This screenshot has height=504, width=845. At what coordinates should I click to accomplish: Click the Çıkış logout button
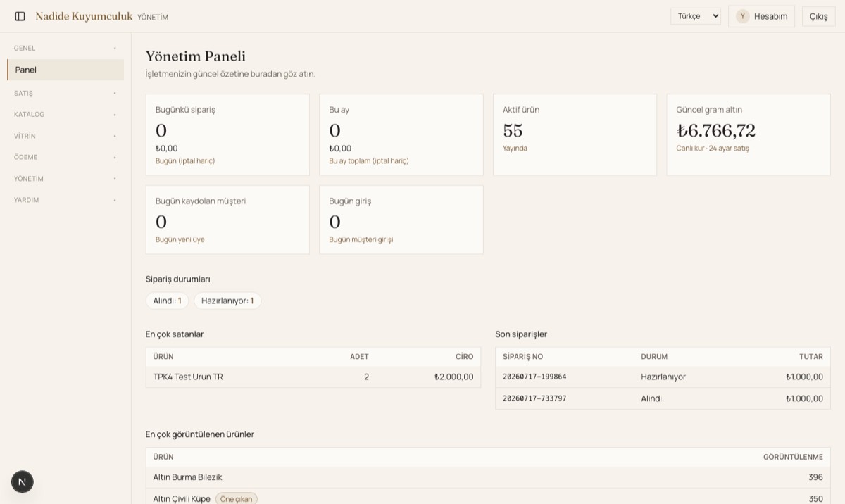click(x=818, y=16)
